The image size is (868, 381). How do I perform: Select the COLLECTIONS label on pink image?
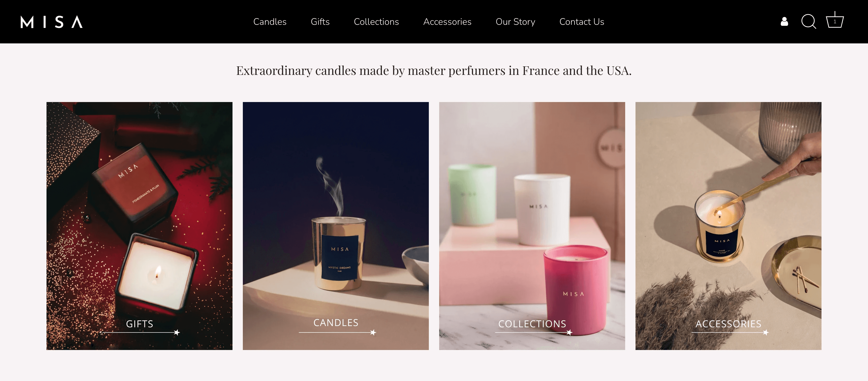[x=532, y=324]
